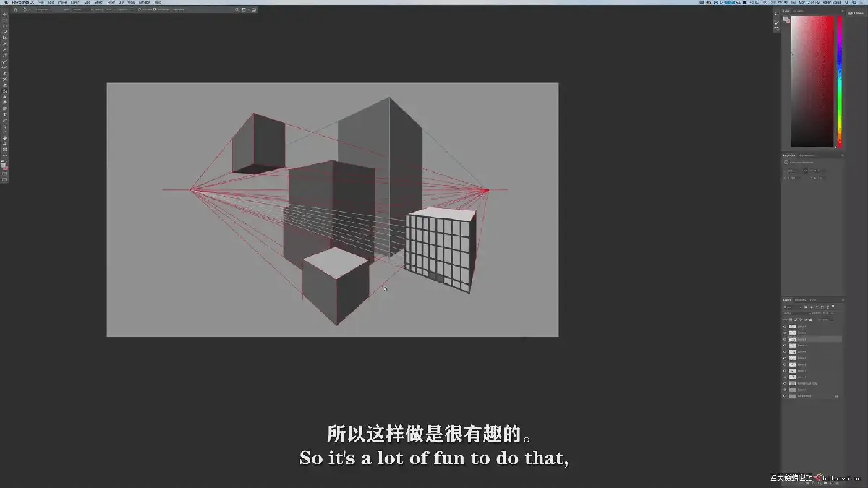Image resolution: width=868 pixels, height=488 pixels.
Task: Lock transparent pixels in Layers panel
Action: coord(791,320)
